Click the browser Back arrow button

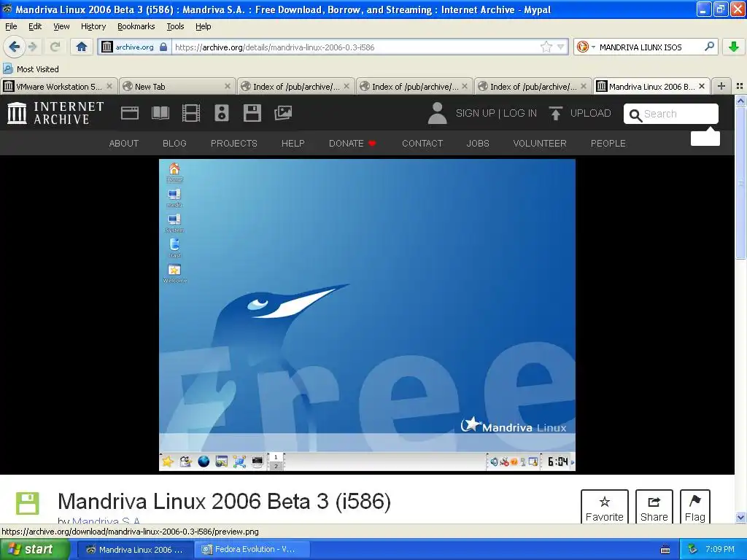(x=14, y=47)
